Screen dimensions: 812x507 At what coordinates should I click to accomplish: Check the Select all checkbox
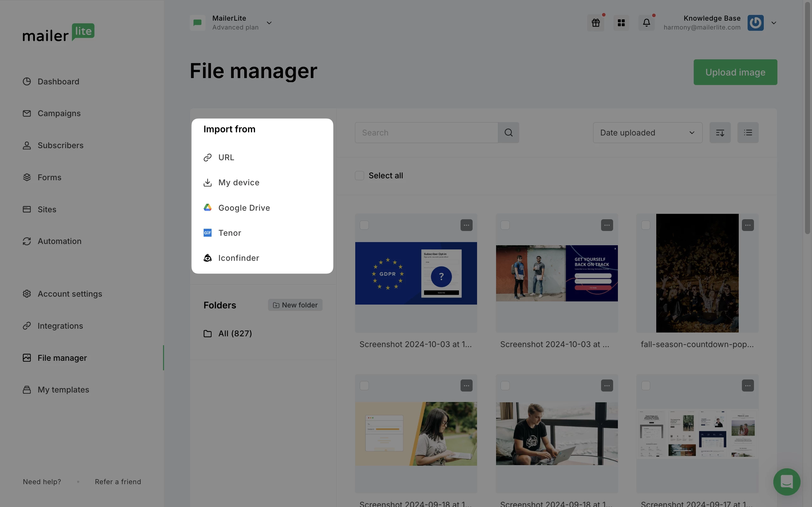click(359, 176)
